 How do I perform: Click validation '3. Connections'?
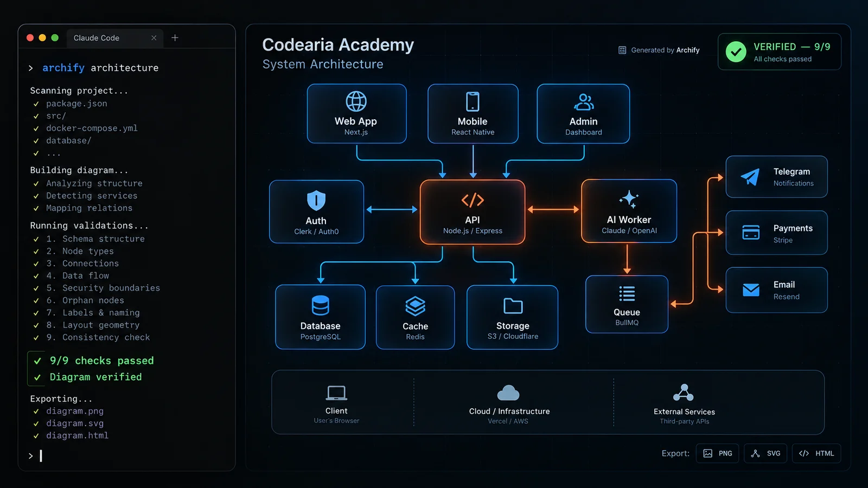coord(82,264)
